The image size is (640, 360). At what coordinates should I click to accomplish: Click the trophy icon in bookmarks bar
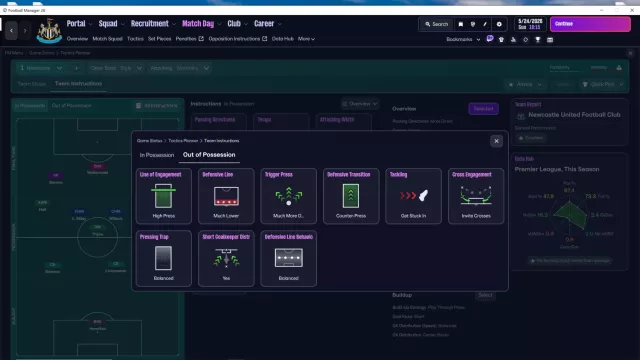(x=538, y=40)
